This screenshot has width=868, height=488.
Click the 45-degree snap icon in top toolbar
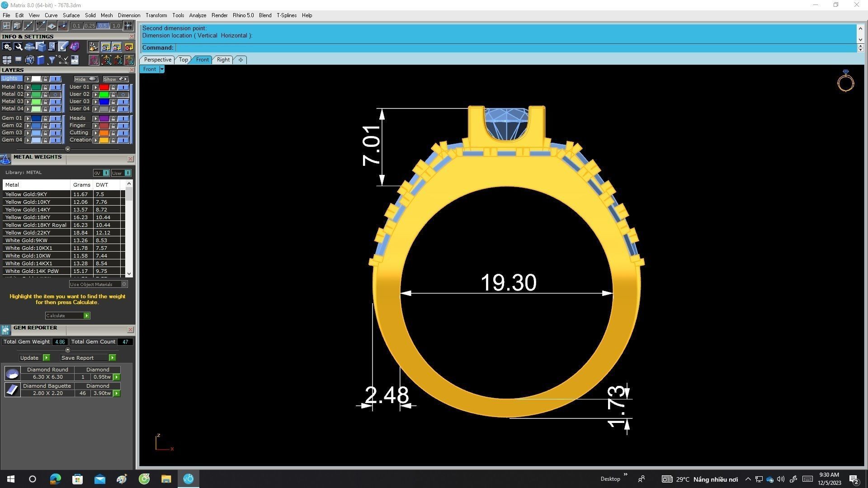(41, 26)
